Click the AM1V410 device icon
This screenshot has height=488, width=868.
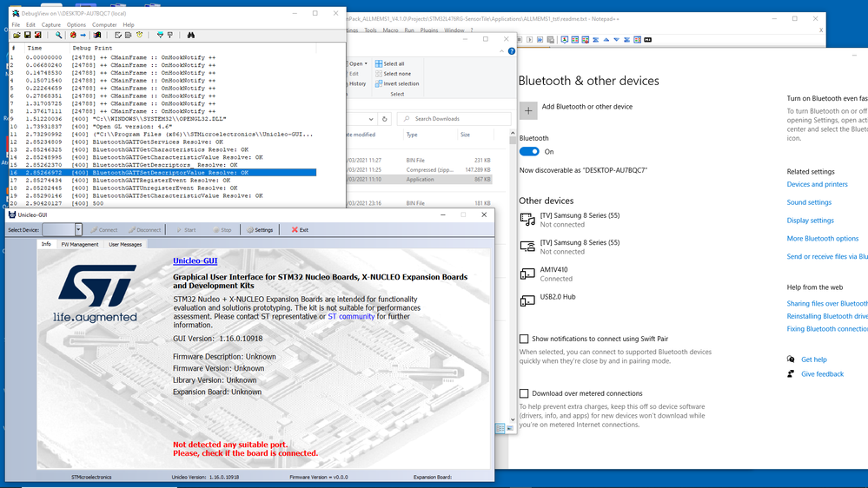(527, 274)
